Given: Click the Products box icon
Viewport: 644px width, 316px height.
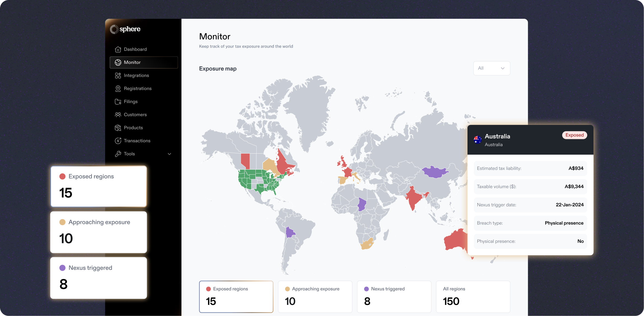Looking at the screenshot, I should [118, 128].
